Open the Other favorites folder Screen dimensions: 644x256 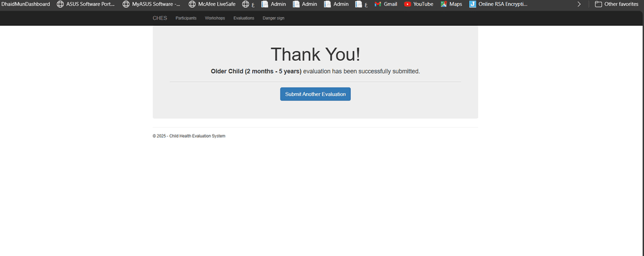click(616, 4)
